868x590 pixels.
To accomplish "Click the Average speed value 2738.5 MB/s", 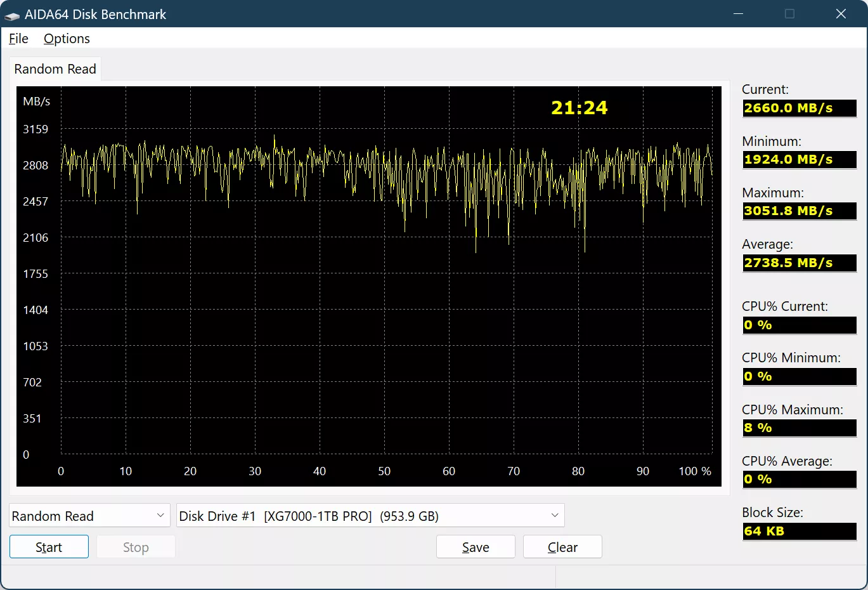I will click(799, 263).
